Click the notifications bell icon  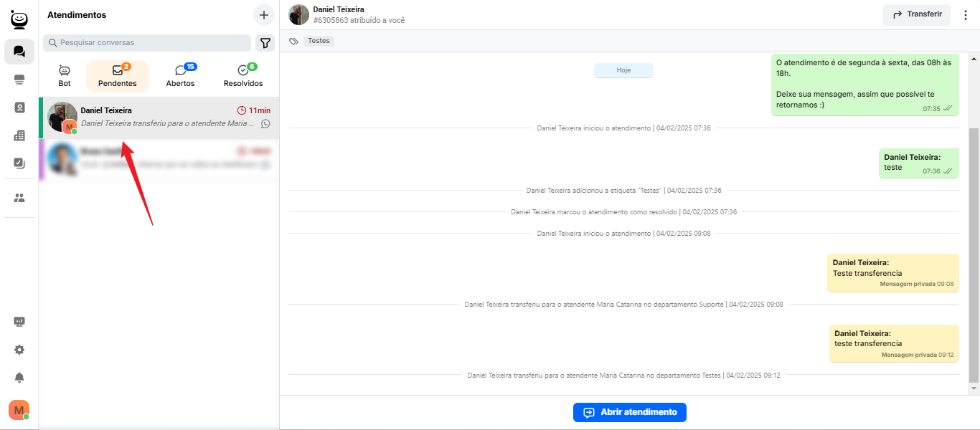[19, 378]
